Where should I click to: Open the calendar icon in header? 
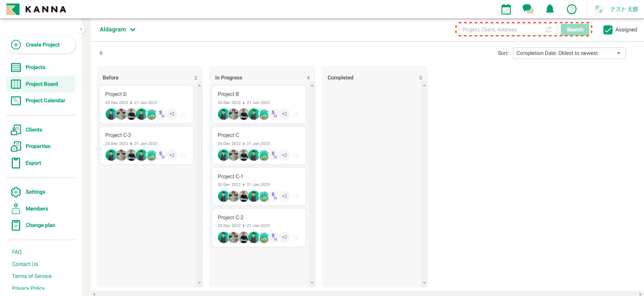point(506,9)
